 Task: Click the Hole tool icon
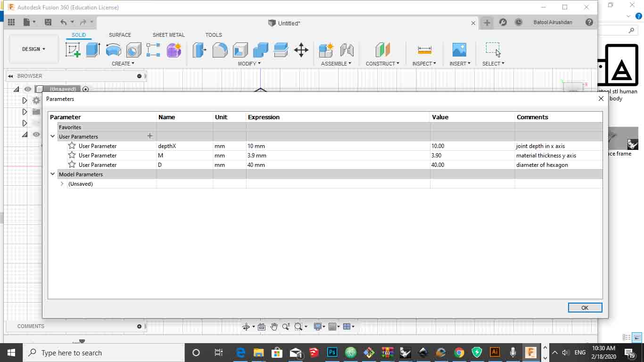[133, 49]
